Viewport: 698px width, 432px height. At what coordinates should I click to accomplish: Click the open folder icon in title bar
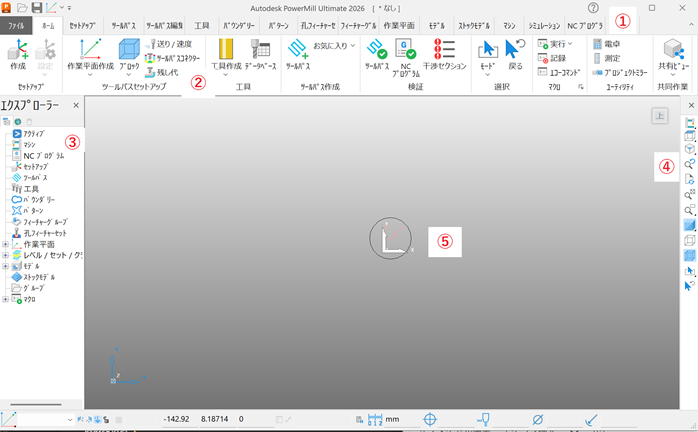[22, 8]
